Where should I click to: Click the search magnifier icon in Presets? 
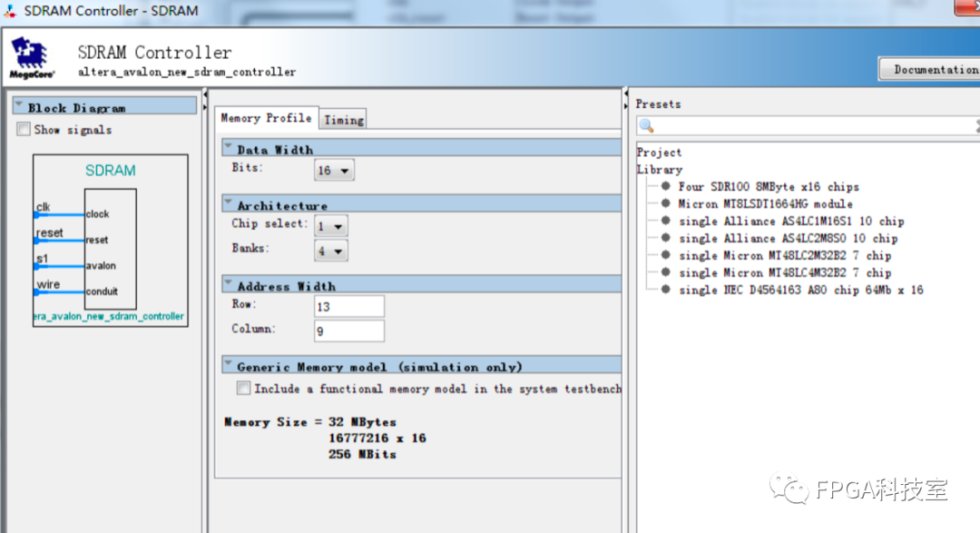coord(647,125)
